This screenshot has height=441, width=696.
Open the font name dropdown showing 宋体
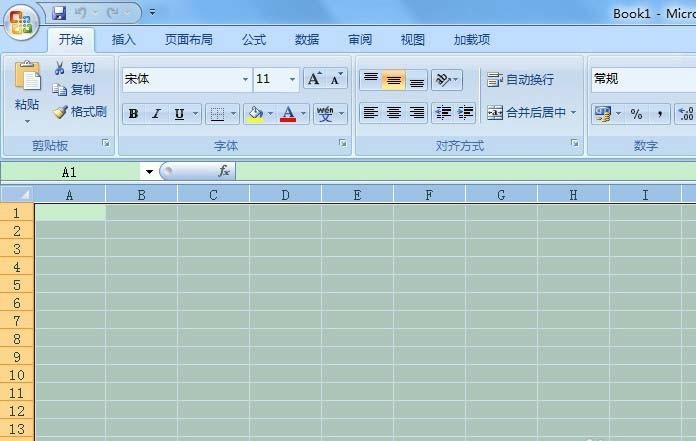tap(245, 79)
